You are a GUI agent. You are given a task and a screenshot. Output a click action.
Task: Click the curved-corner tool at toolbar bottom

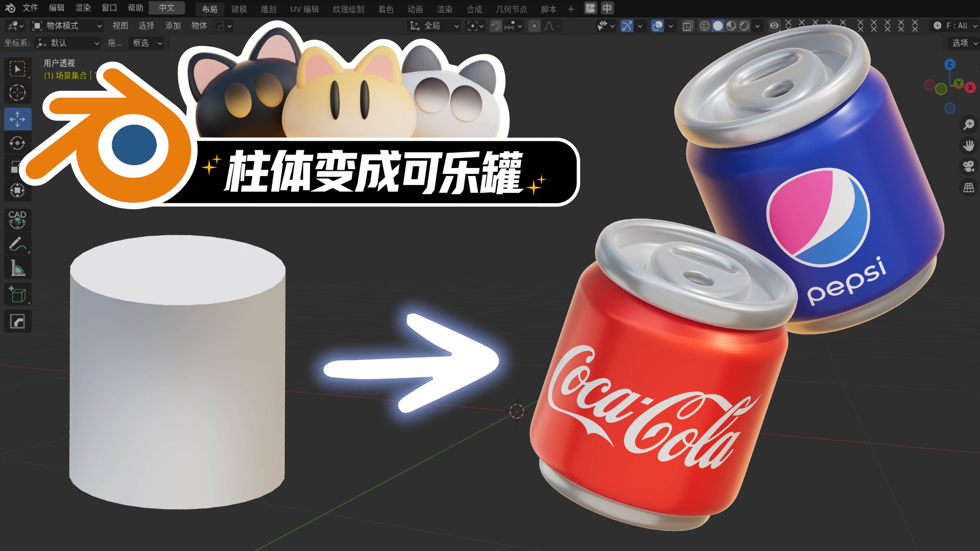[17, 321]
